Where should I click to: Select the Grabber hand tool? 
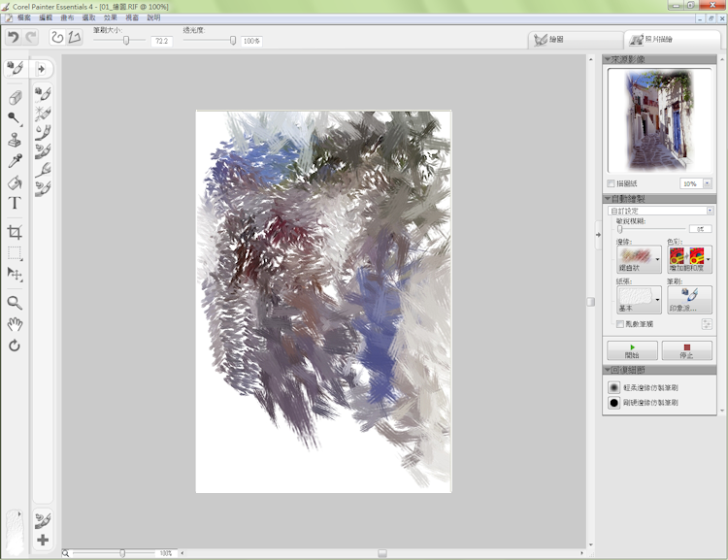15,324
